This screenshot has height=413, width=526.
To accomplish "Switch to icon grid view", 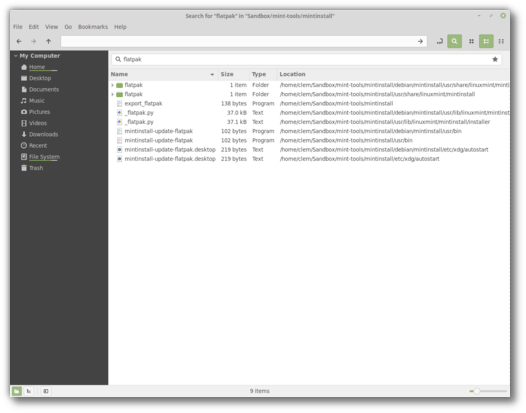I will 471,41.
